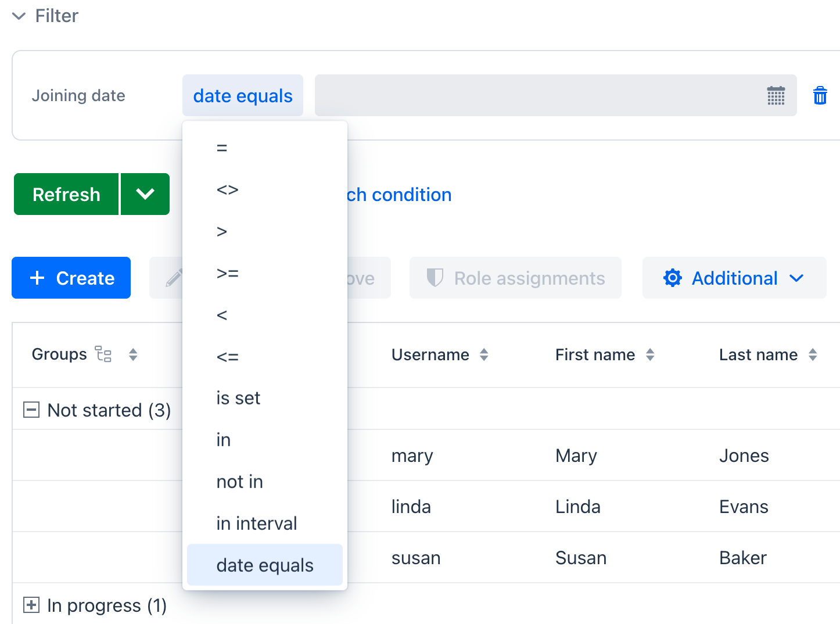
Task: Sort the Last name column
Action: (x=813, y=354)
